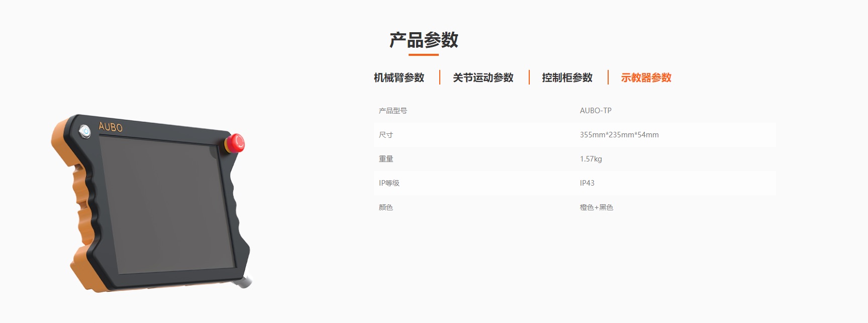
Task: Select the IP43 rating value
Action: click(587, 183)
